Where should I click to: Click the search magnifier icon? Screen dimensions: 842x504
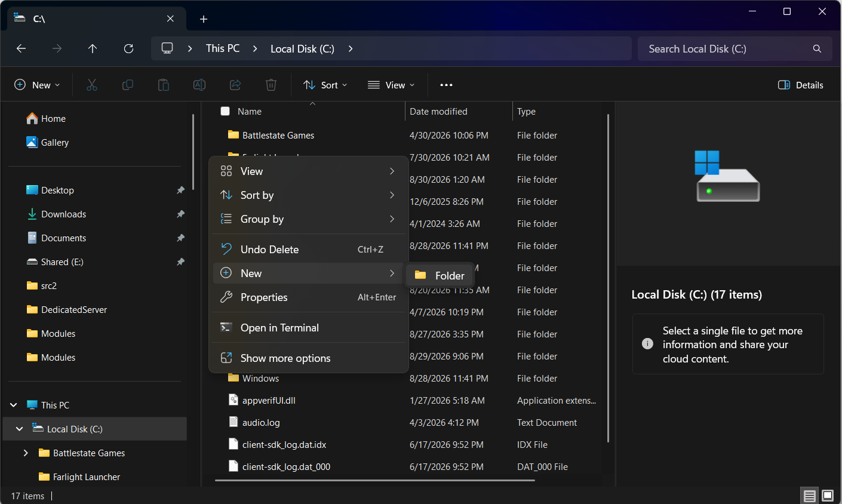point(817,48)
